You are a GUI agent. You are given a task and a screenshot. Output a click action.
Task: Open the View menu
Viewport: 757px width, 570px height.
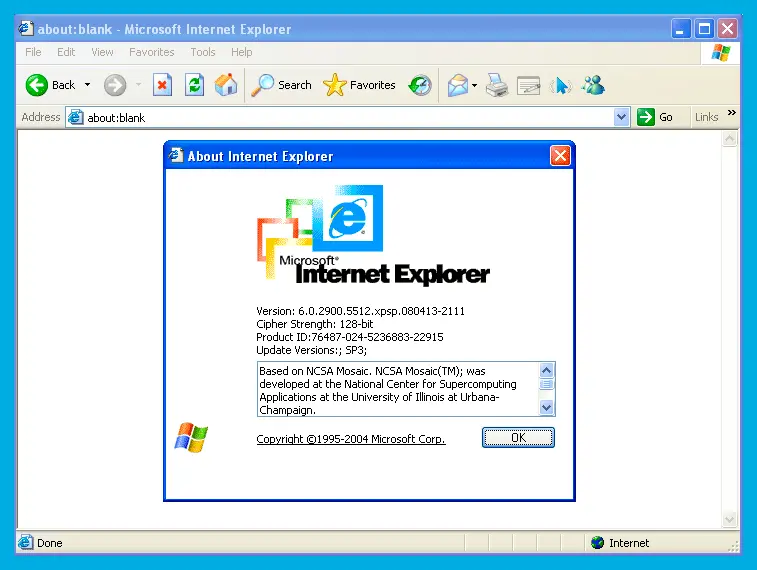(102, 52)
